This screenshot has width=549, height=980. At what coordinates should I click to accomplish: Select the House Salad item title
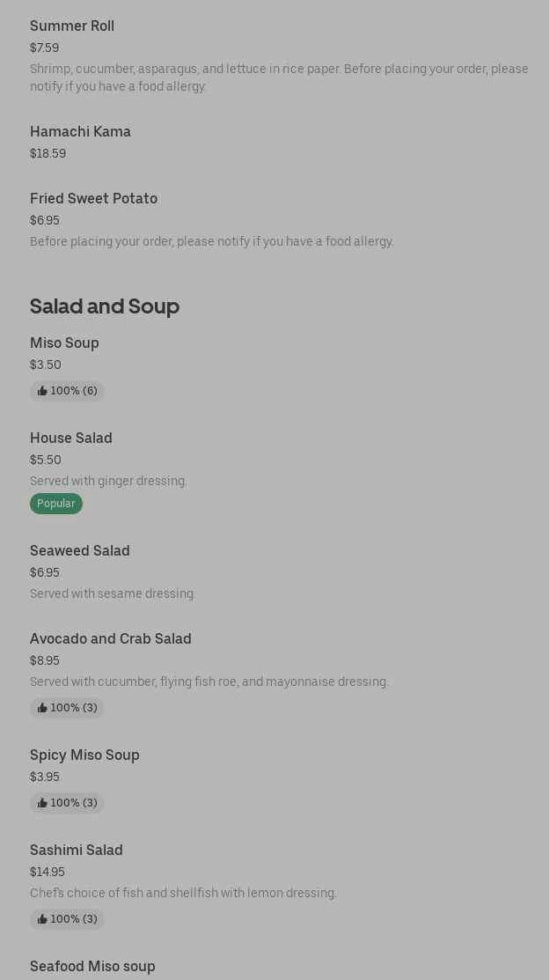(x=71, y=438)
